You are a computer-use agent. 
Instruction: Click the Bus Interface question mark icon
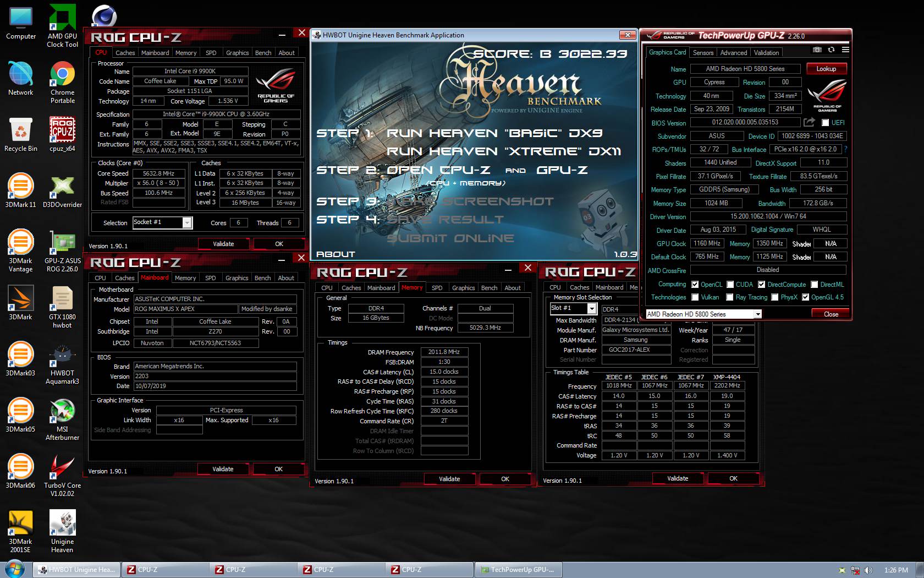tap(845, 149)
